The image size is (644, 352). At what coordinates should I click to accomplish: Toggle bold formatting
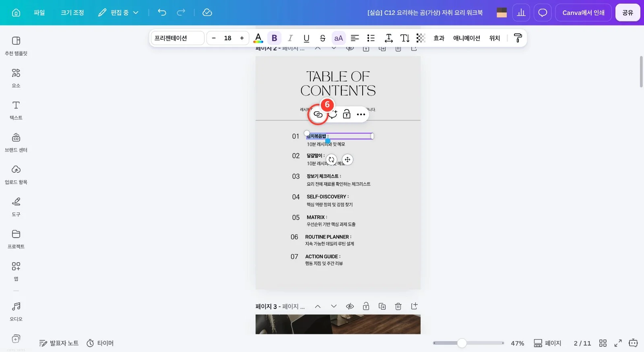click(275, 38)
